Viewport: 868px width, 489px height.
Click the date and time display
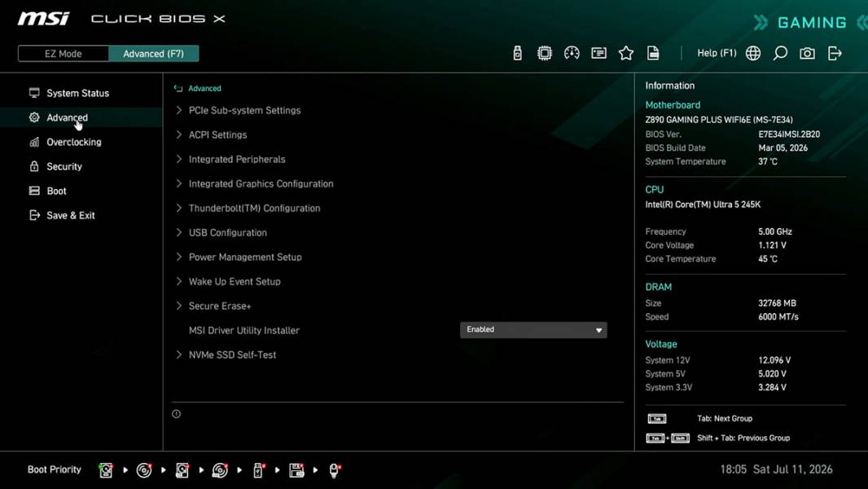[x=776, y=469]
